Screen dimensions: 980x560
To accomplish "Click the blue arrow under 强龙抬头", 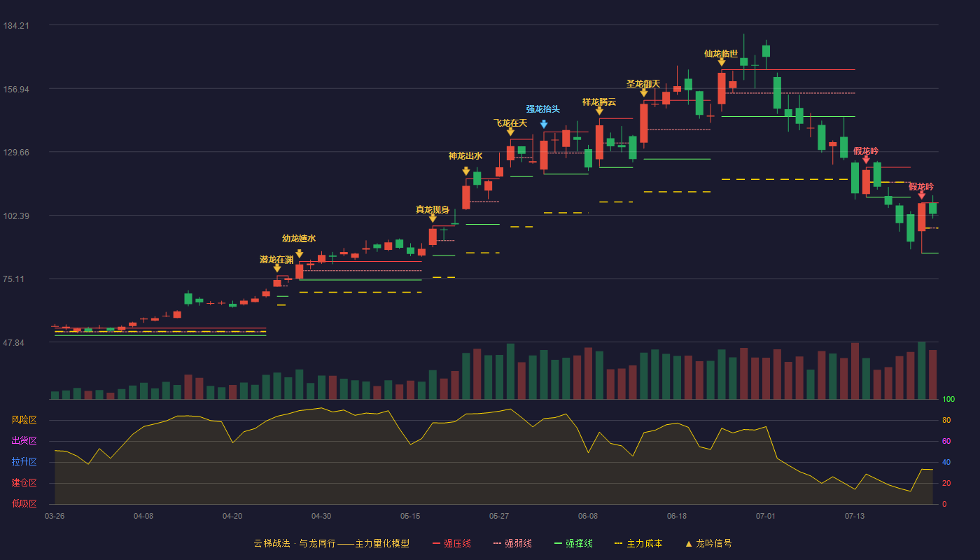I will (544, 125).
